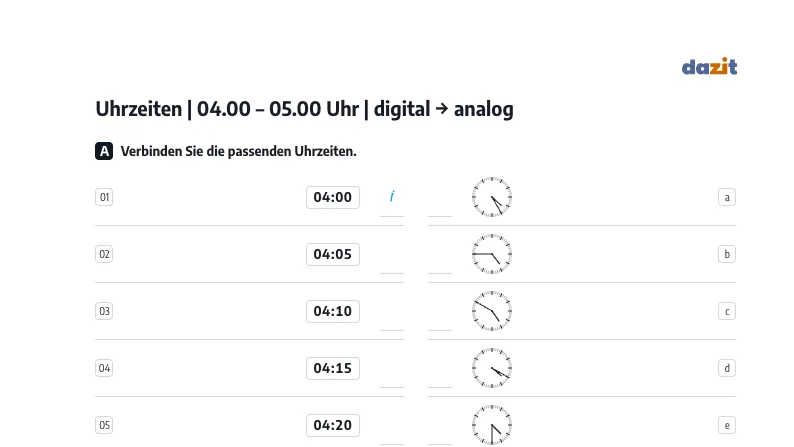Select the 04:20 time box

pyautogui.click(x=333, y=425)
